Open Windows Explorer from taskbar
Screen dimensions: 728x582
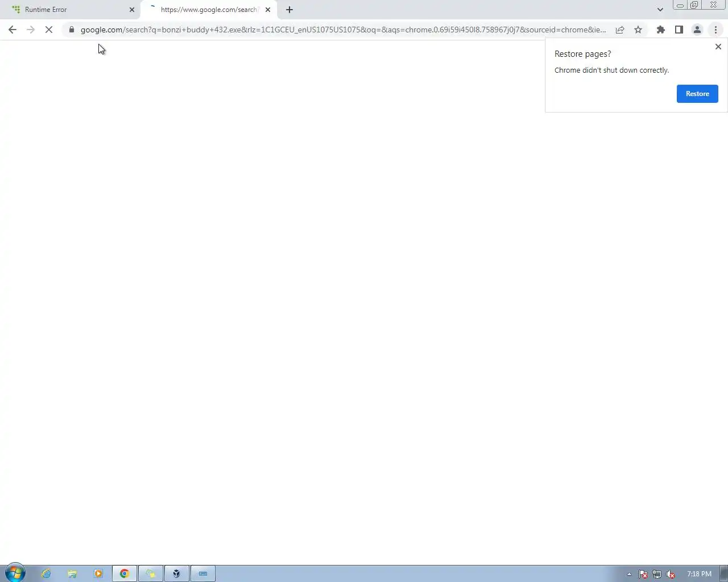tap(72, 573)
